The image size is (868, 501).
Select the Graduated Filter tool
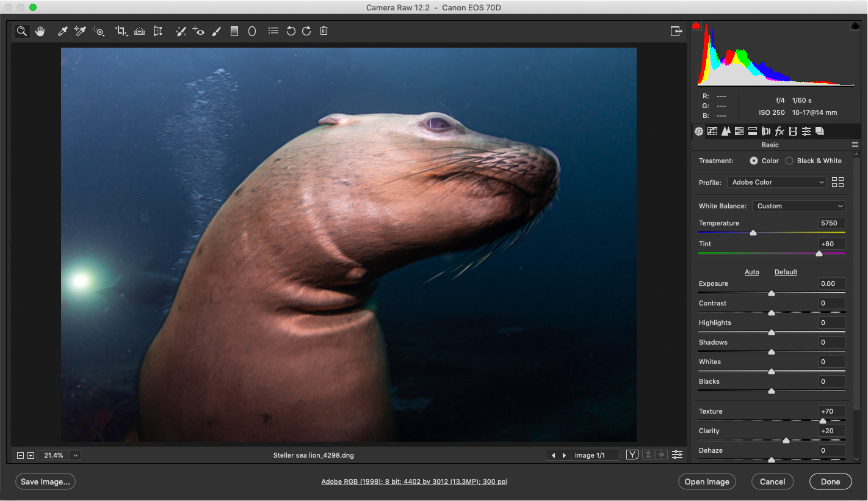pyautogui.click(x=234, y=31)
